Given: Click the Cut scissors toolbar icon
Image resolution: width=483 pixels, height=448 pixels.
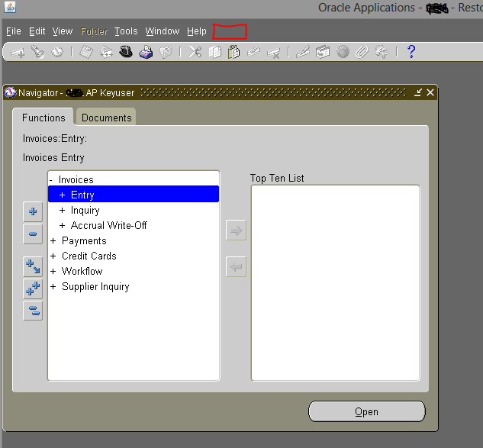Looking at the screenshot, I should click(x=195, y=52).
